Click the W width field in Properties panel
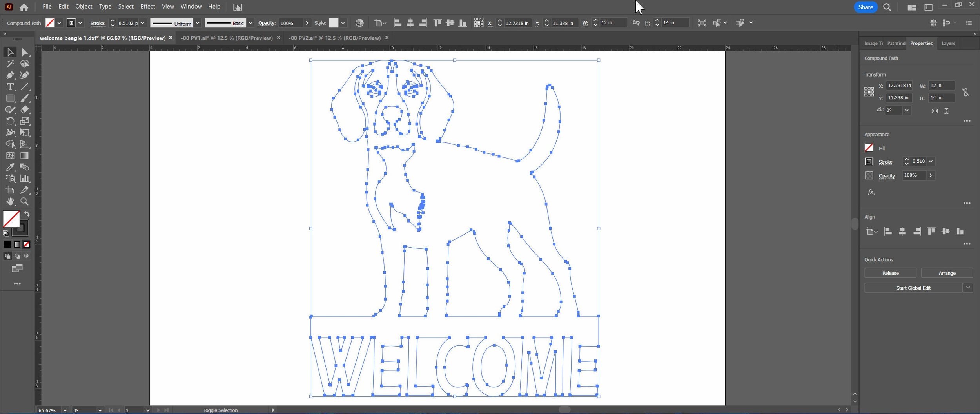Viewport: 980px width, 414px height. pyautogui.click(x=942, y=85)
